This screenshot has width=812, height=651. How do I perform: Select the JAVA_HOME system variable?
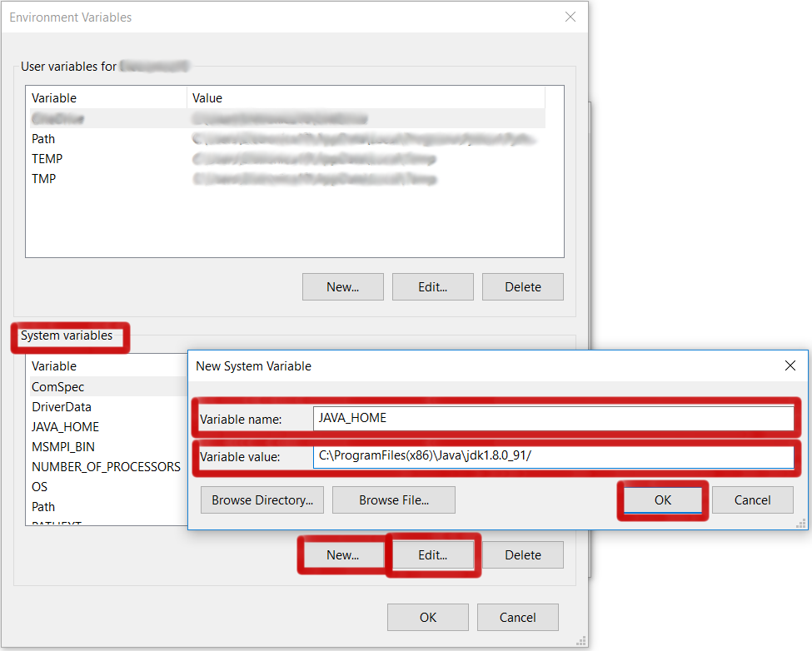point(65,426)
